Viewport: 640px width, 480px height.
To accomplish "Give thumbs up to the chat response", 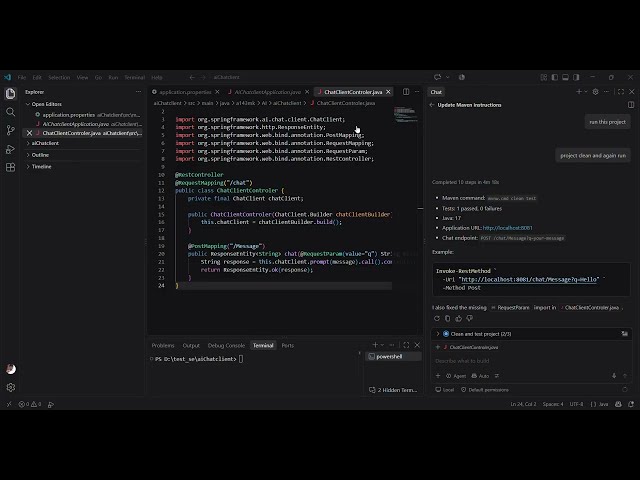I will (459, 318).
